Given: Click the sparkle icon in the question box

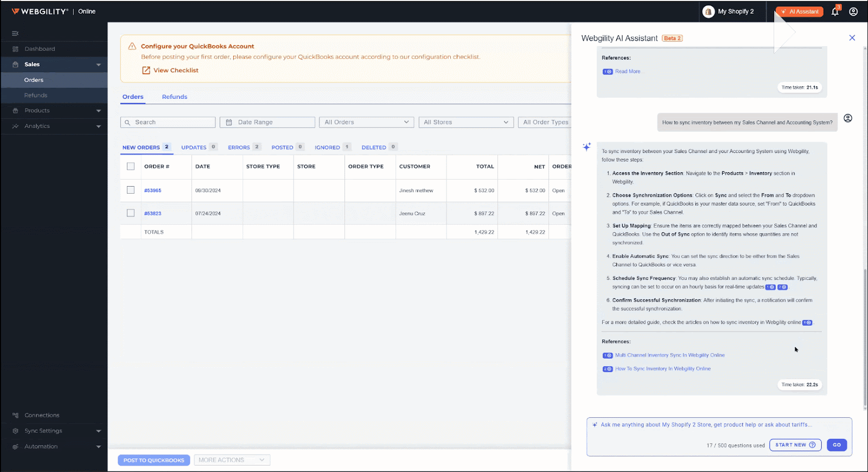Looking at the screenshot, I should click(x=595, y=425).
